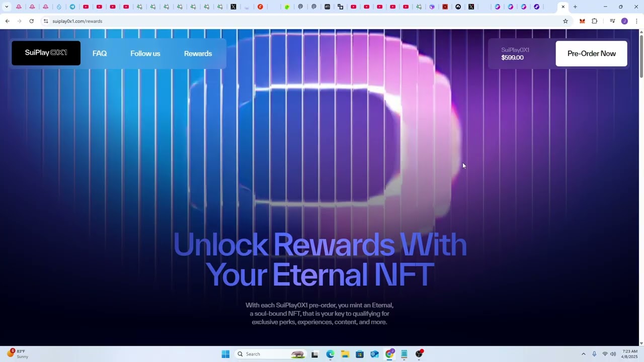Open Wi-Fi network settings tray icon
Image resolution: width=644 pixels, height=362 pixels.
click(605, 354)
